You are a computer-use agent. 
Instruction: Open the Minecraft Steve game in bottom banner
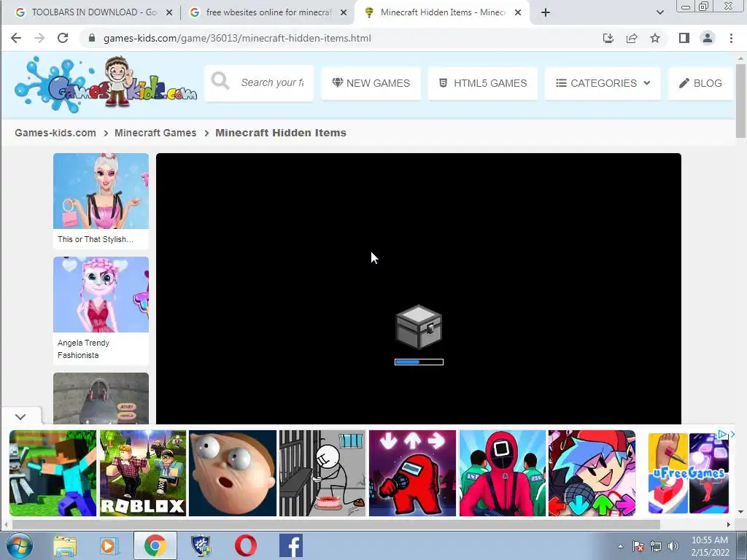click(53, 472)
